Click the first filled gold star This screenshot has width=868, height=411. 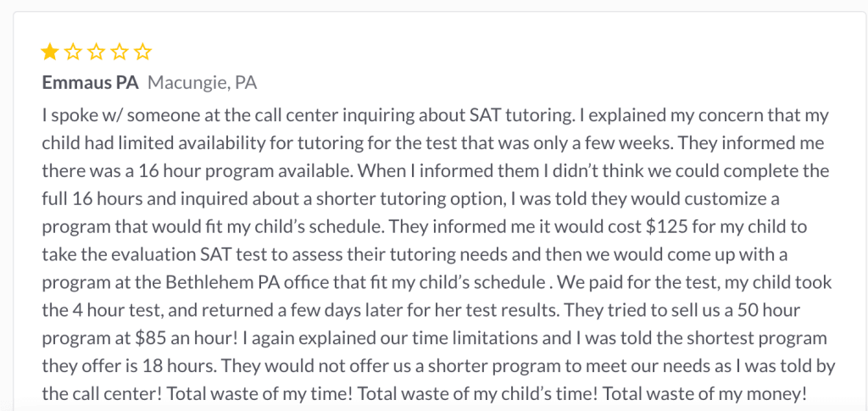(50, 53)
